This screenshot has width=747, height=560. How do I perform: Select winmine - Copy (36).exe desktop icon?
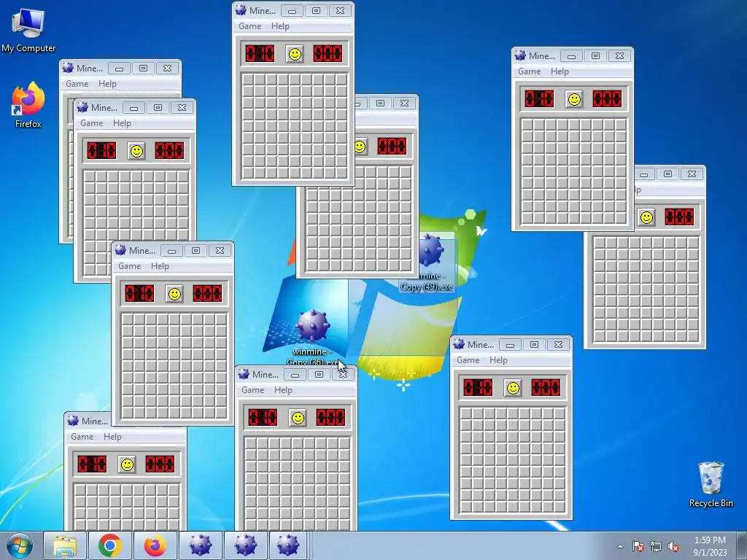pos(312,335)
